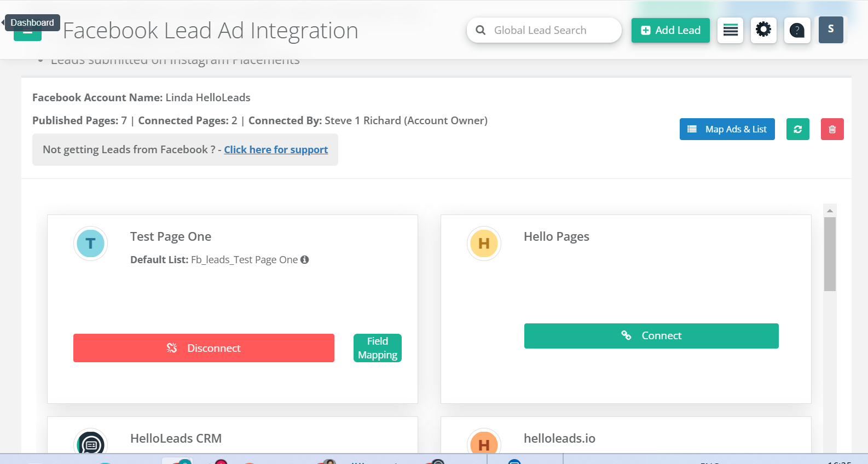Click the Facebook Lead Ad Integration heading
868x464 pixels.
(211, 31)
